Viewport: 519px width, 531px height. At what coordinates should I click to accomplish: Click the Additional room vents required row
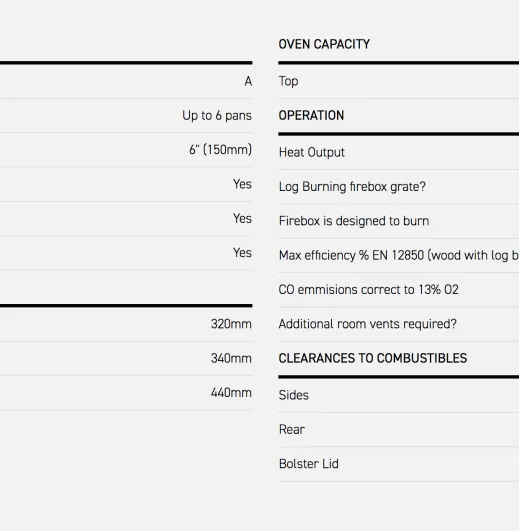tap(398, 324)
